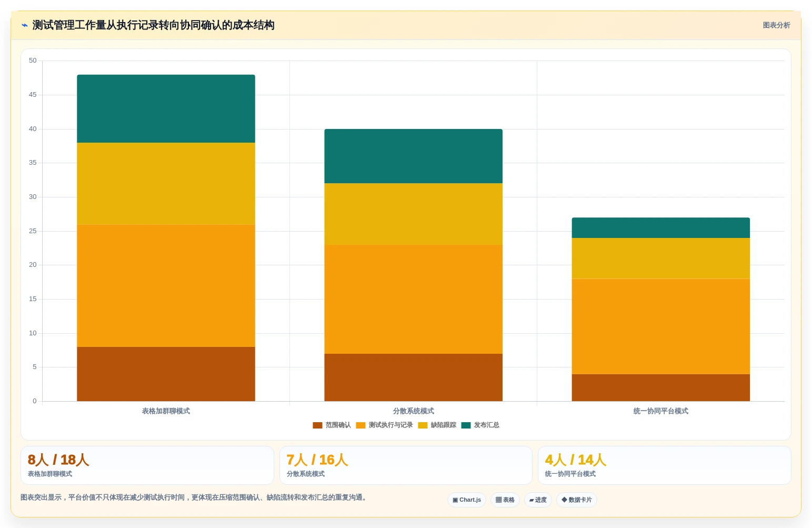Click the 缺陷跟踪 legend label text
This screenshot has height=528, width=812.
coord(443,425)
